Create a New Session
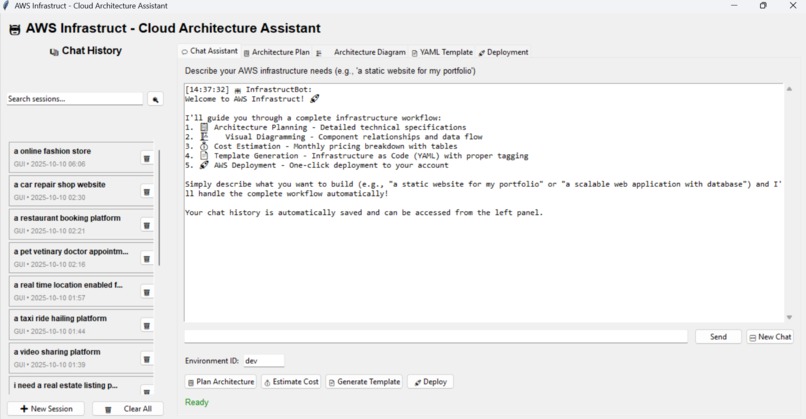Image resolution: width=806 pixels, height=419 pixels. [x=46, y=409]
